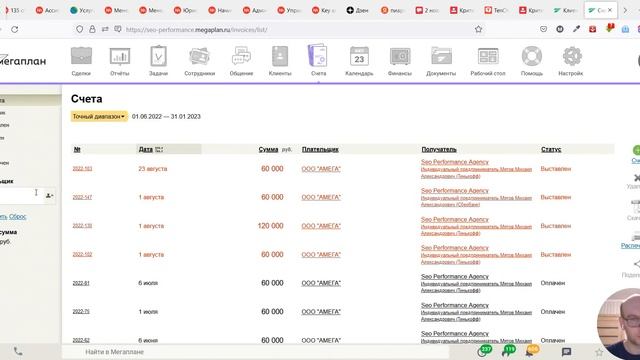Open the Настройки gear icon
Viewport: 640px width, 360px height.
[x=572, y=56]
